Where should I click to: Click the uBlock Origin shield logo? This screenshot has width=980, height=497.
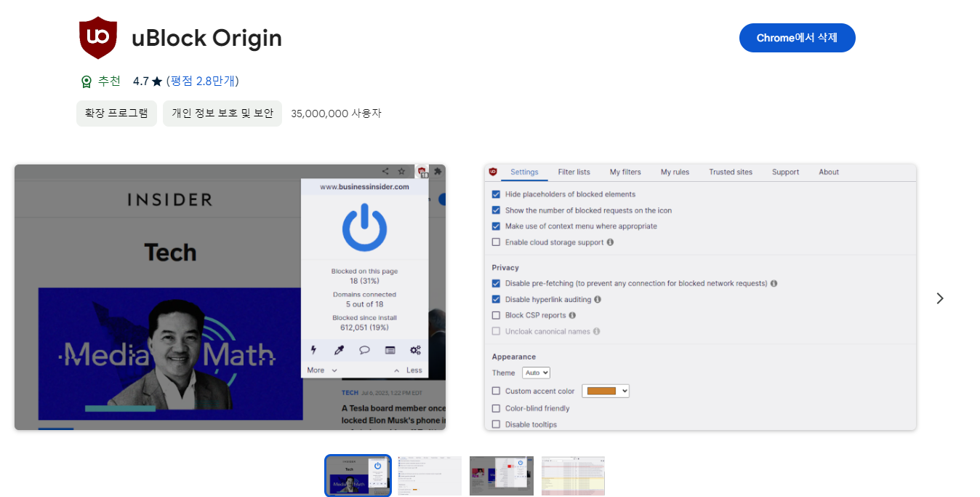coord(98,38)
